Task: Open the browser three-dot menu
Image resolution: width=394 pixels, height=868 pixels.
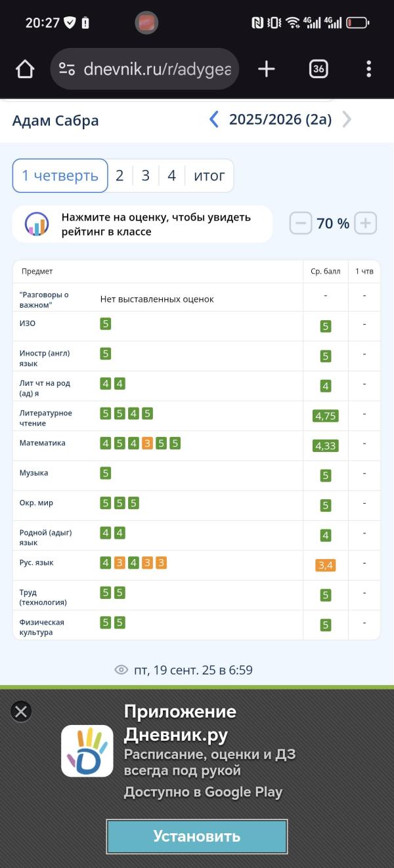Action: (x=368, y=69)
